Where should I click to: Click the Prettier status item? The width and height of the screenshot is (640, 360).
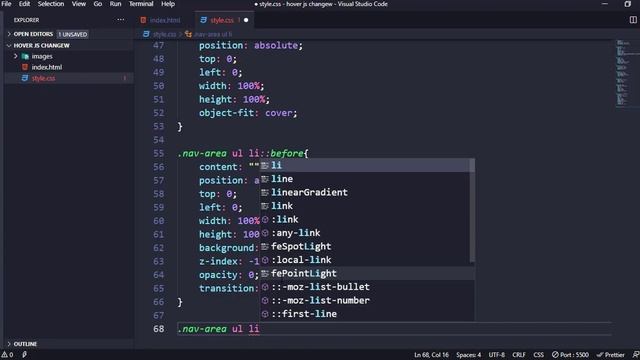[x=610, y=355]
